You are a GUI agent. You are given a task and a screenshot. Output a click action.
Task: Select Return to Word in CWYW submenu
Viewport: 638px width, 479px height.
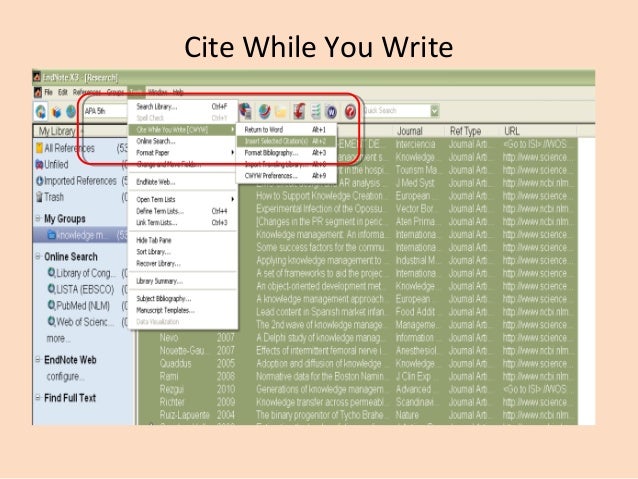click(286, 130)
